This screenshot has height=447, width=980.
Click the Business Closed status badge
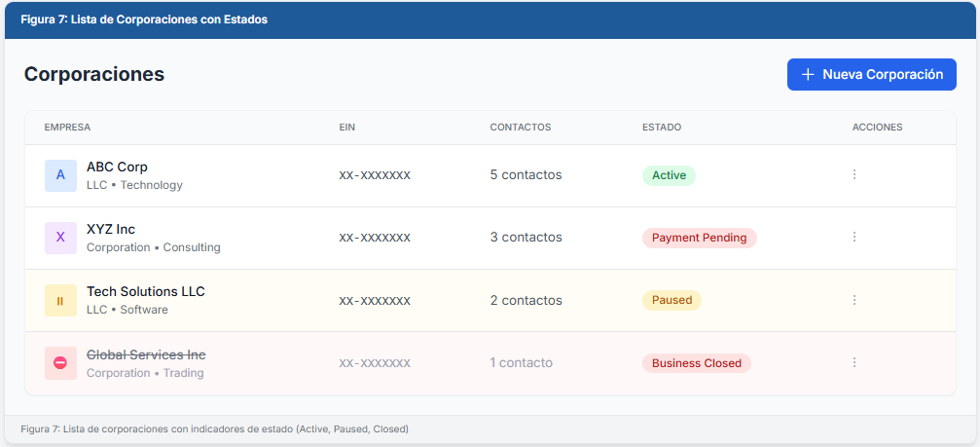(696, 363)
